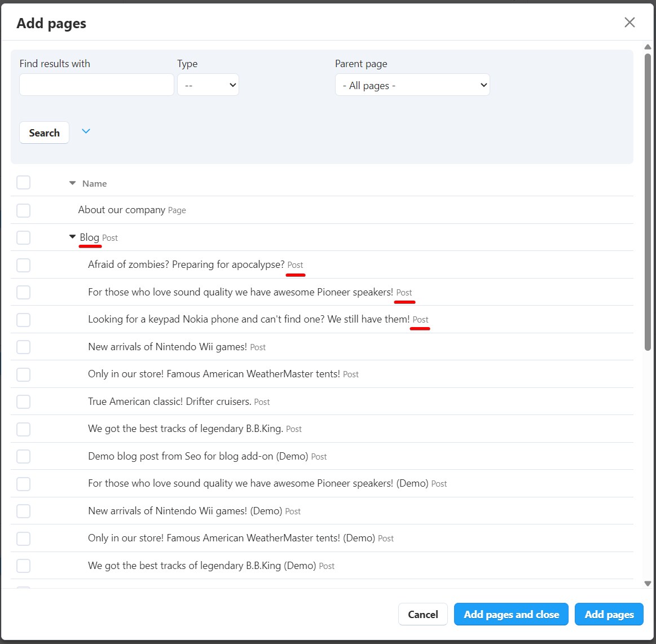Select the New arrivals of Nintendo Wii games! post
656x644 pixels.
[x=23, y=347]
